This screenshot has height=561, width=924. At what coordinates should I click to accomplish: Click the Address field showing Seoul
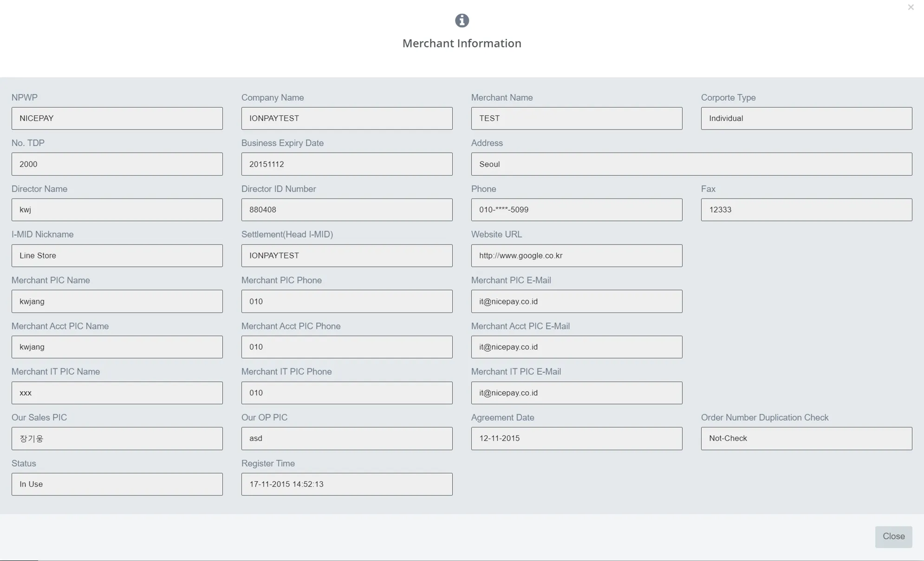coord(692,163)
